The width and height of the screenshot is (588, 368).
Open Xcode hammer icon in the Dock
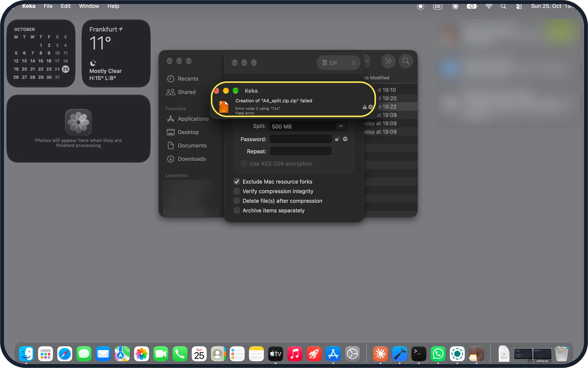coord(400,354)
